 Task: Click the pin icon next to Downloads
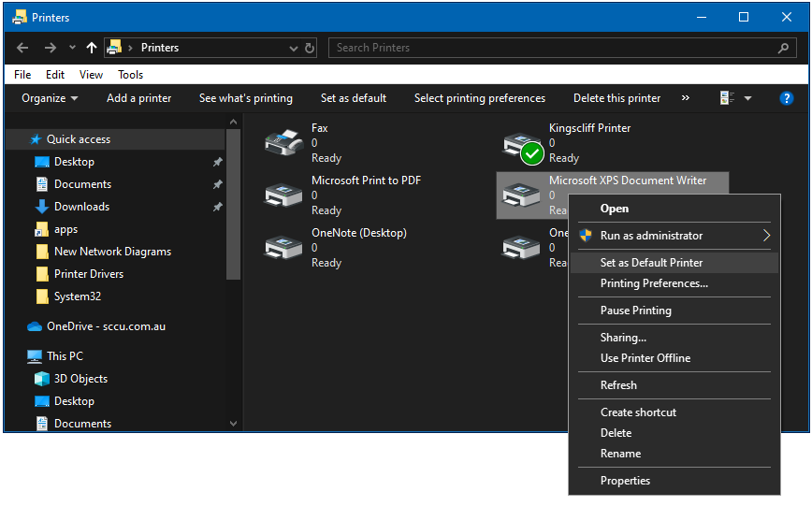click(x=217, y=207)
